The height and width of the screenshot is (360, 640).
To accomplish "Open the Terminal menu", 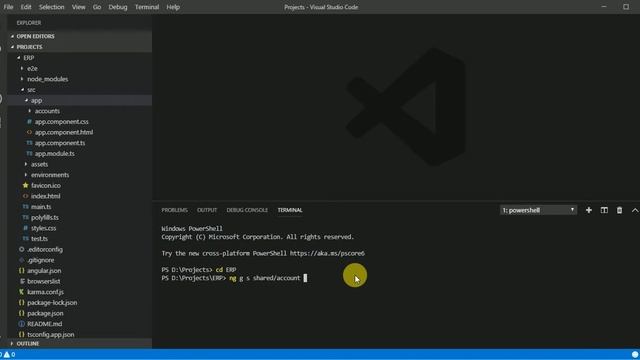I will [147, 7].
